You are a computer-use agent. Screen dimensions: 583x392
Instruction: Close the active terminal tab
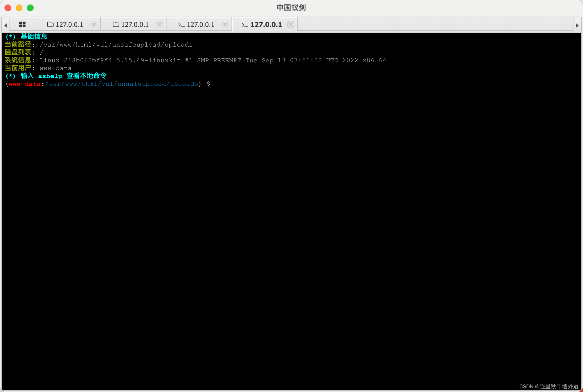click(291, 24)
